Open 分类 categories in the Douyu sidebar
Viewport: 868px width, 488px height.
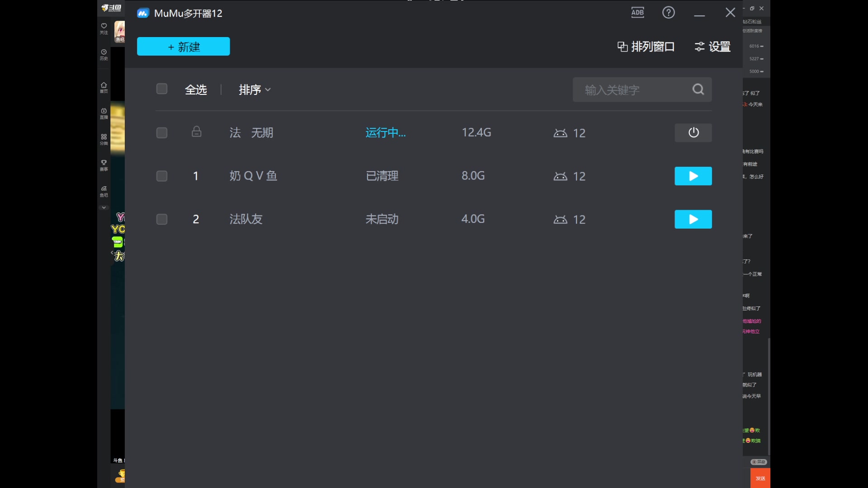tap(104, 139)
